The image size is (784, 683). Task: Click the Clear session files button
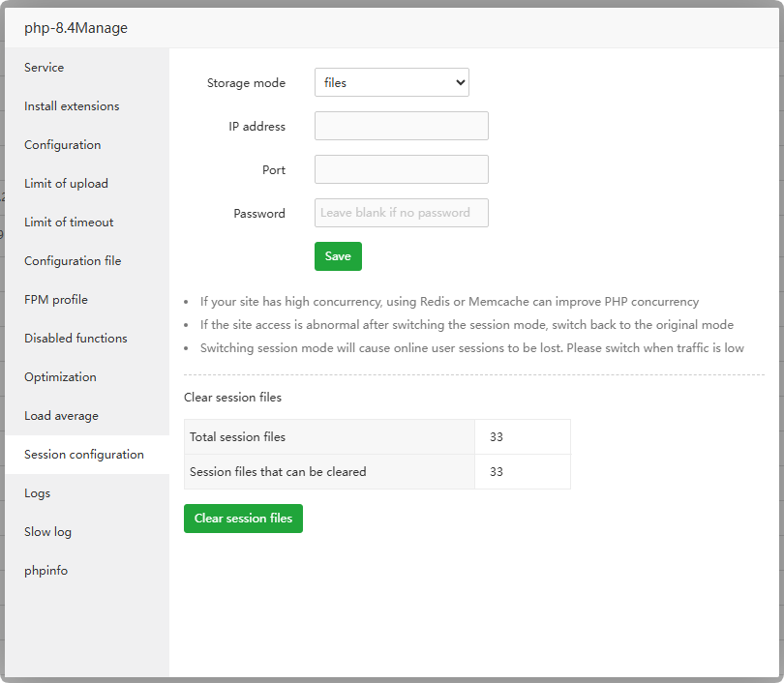pyautogui.click(x=243, y=519)
